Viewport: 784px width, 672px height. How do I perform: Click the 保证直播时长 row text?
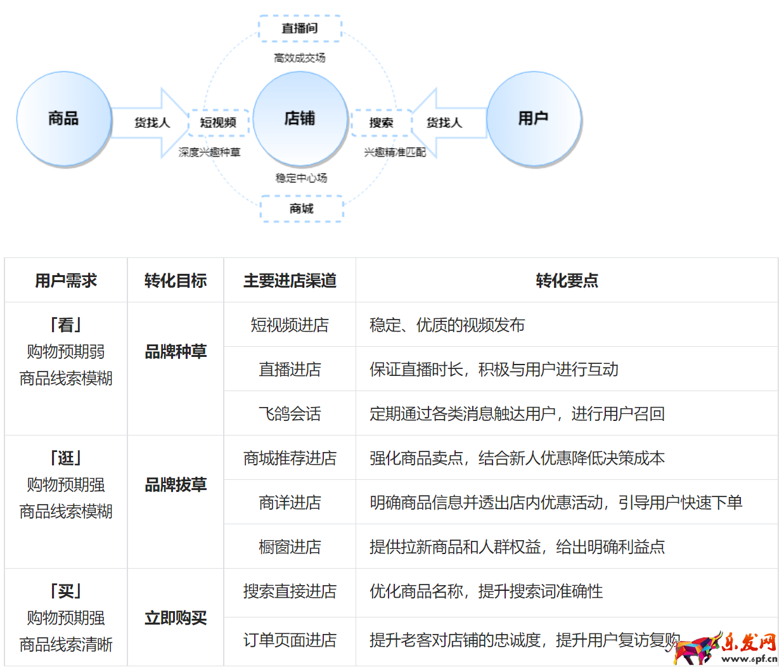pyautogui.click(x=494, y=370)
